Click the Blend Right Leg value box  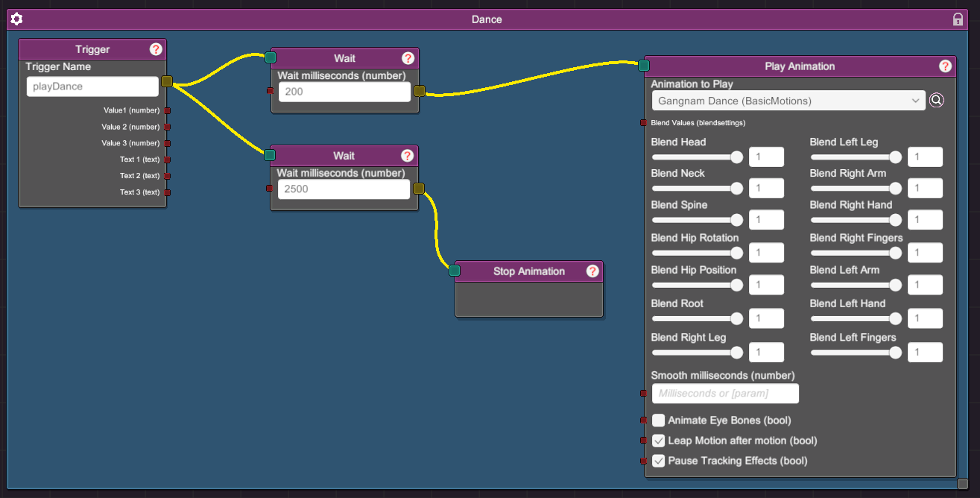(766, 352)
